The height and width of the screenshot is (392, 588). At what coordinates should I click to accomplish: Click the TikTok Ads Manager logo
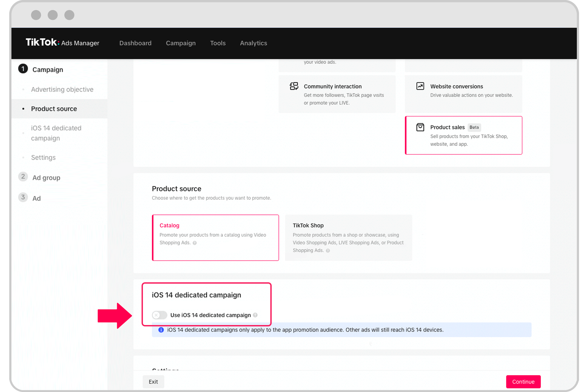tap(62, 43)
